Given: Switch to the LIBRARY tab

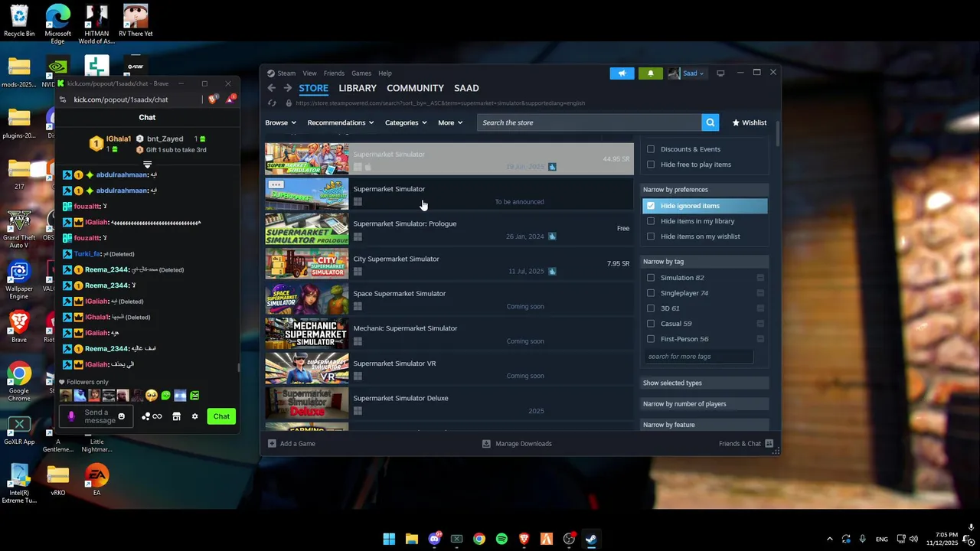Looking at the screenshot, I should pyautogui.click(x=358, y=88).
